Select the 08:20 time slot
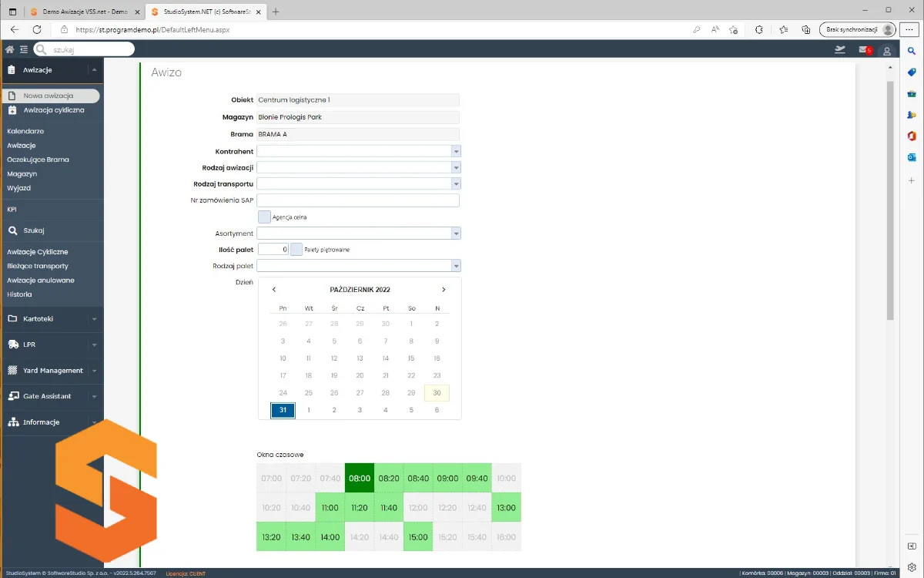The height and width of the screenshot is (578, 924). click(389, 479)
